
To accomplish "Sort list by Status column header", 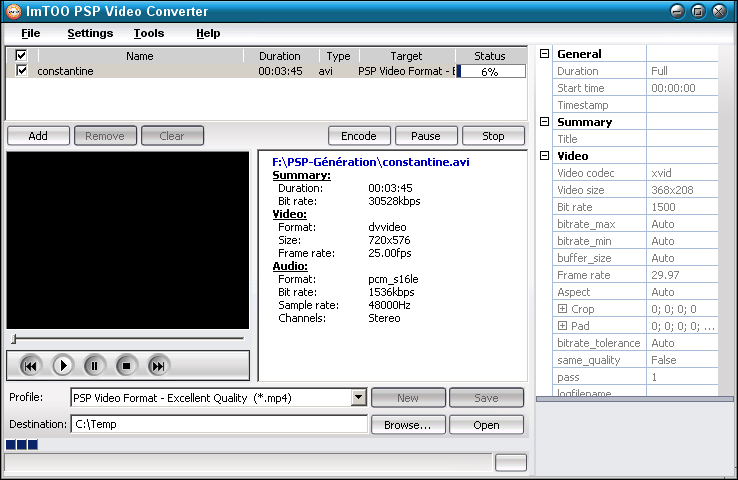I will pyautogui.click(x=490, y=56).
